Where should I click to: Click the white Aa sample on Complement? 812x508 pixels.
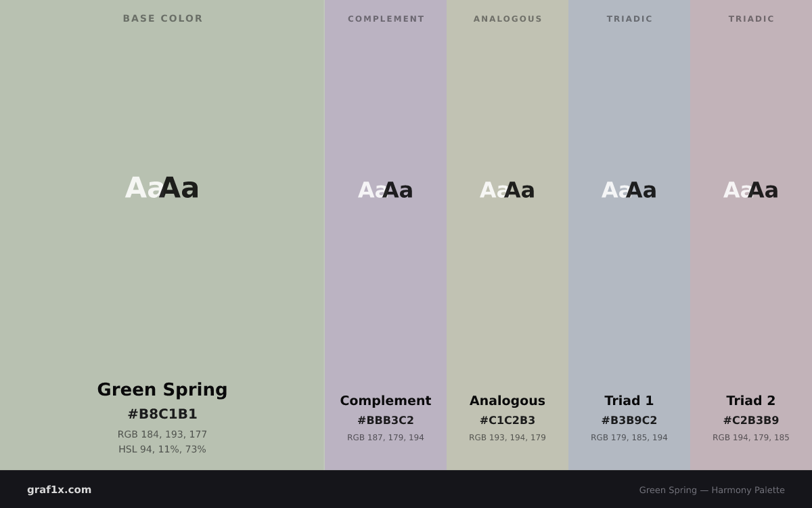[371, 190]
